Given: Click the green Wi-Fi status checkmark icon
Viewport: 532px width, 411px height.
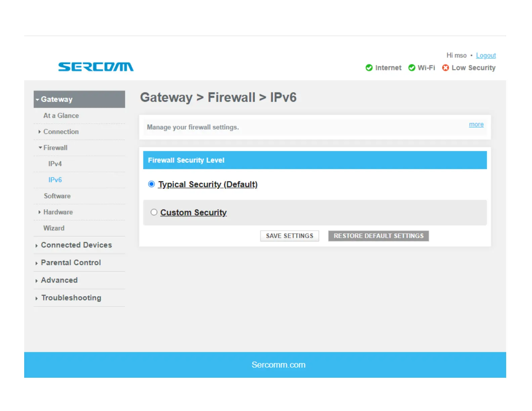Looking at the screenshot, I should click(x=411, y=68).
